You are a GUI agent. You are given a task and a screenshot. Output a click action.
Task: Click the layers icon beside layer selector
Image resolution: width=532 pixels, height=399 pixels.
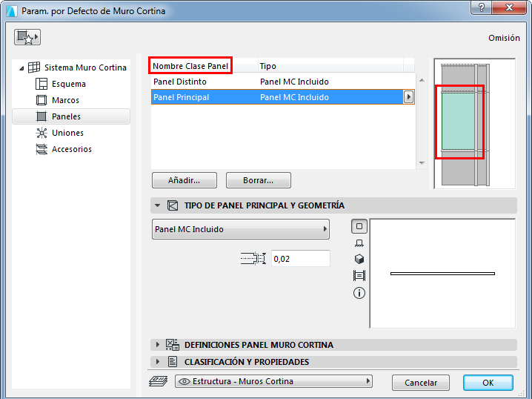point(158,381)
